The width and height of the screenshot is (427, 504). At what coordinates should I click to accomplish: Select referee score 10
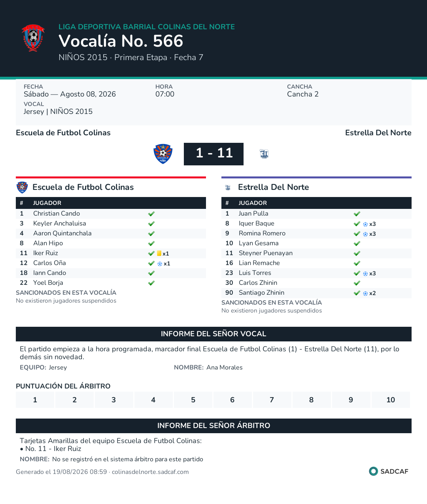click(x=391, y=400)
